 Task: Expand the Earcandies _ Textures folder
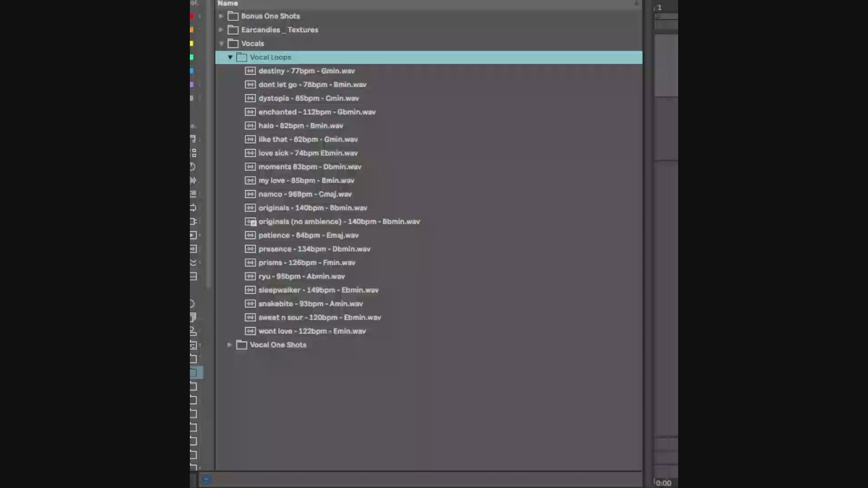(x=221, y=30)
